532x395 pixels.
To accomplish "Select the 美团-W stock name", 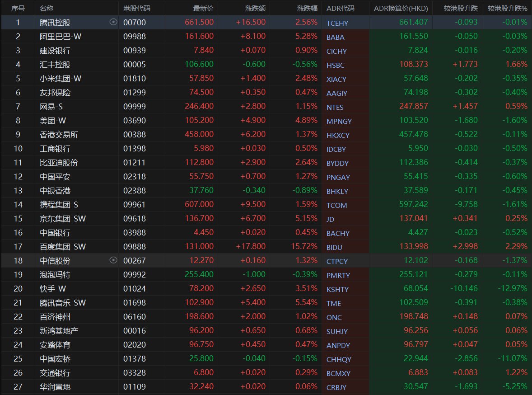I will pyautogui.click(x=53, y=120).
